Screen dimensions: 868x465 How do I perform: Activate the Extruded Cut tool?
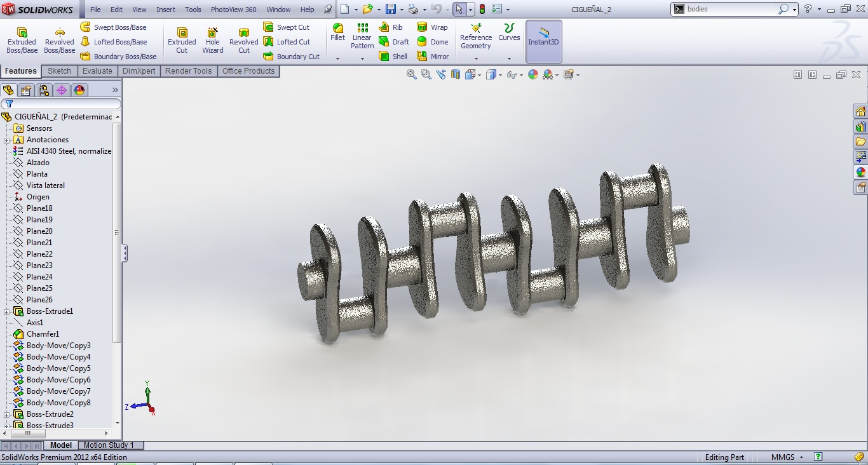[x=182, y=41]
